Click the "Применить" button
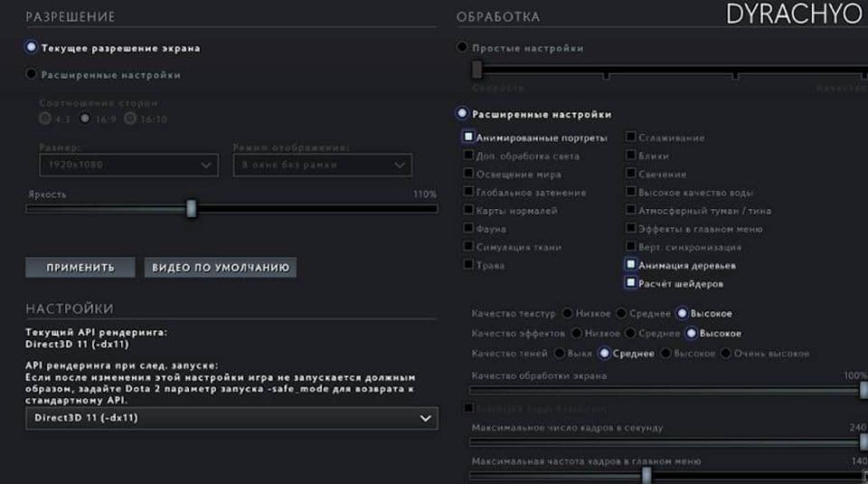Screen dimensions: 868x484 (80, 268)
